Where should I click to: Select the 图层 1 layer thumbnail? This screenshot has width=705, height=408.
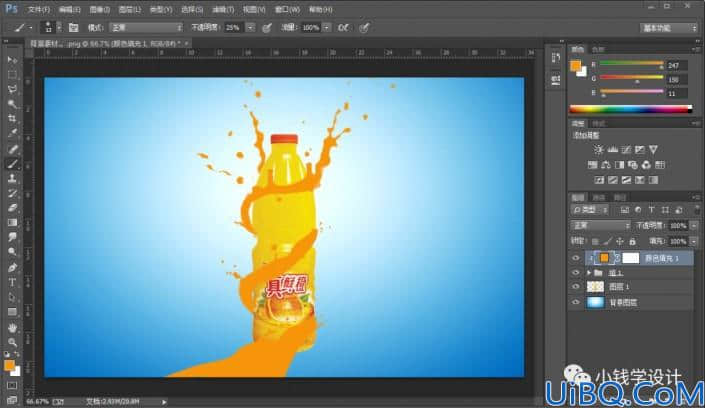595,287
